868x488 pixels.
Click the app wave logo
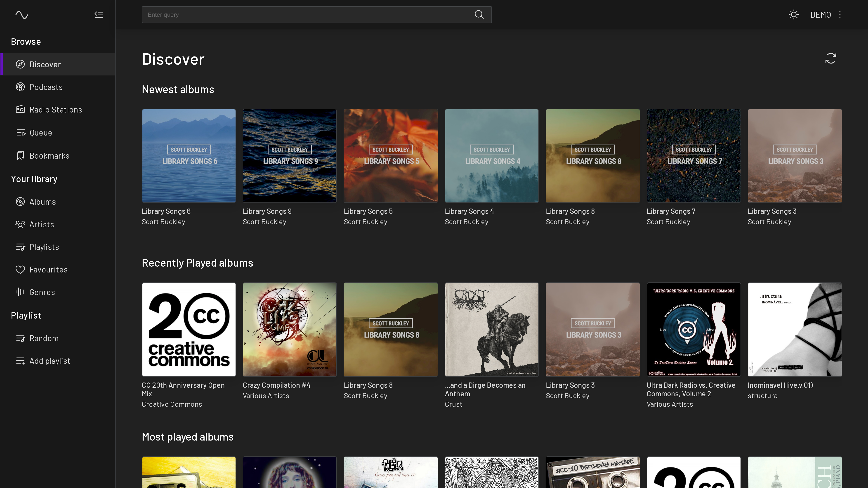click(21, 15)
